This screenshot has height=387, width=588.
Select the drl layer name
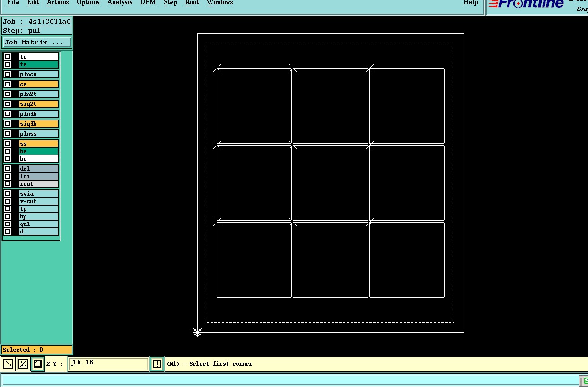coord(38,169)
